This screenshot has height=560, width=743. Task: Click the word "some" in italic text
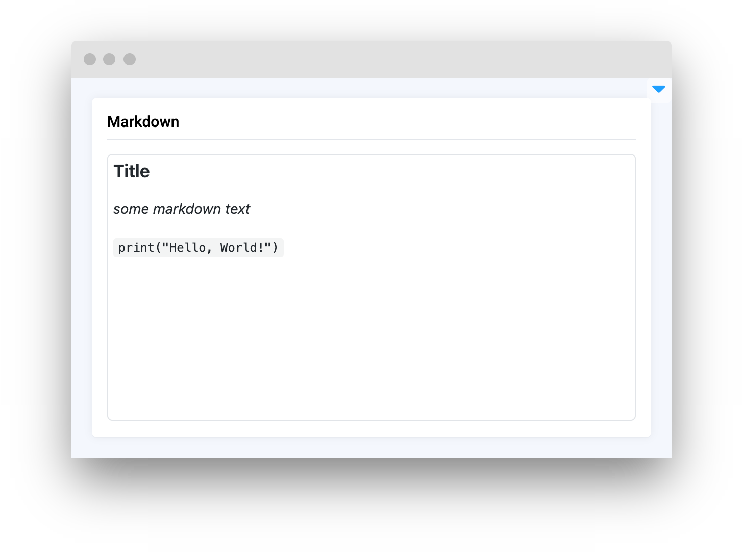click(131, 209)
